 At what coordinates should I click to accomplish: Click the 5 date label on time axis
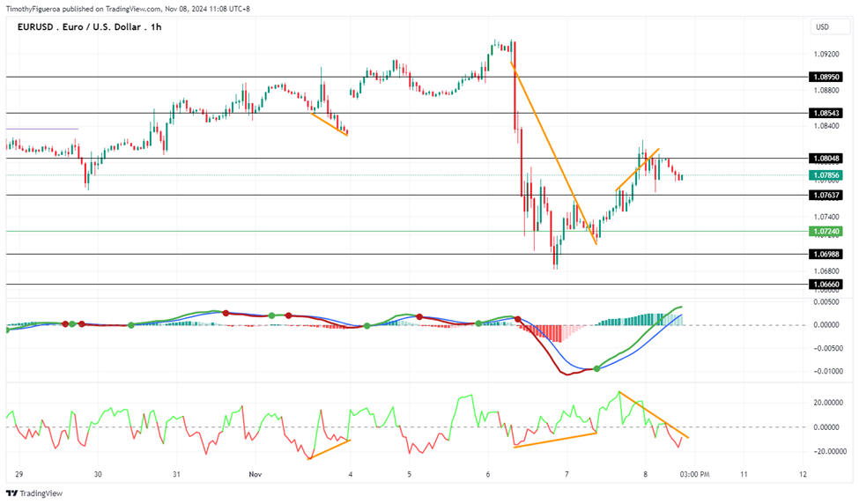pos(409,474)
